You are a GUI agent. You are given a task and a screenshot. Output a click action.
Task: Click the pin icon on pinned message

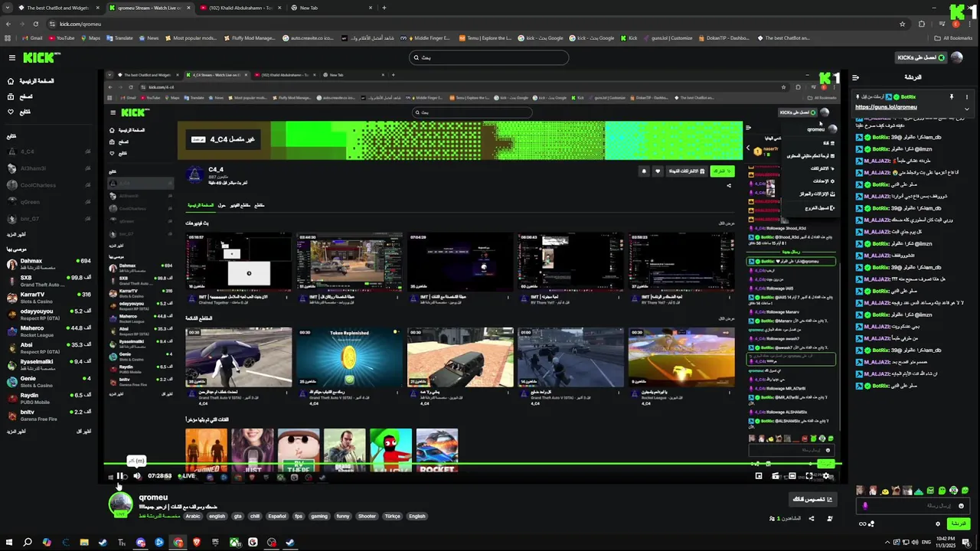[x=952, y=97]
